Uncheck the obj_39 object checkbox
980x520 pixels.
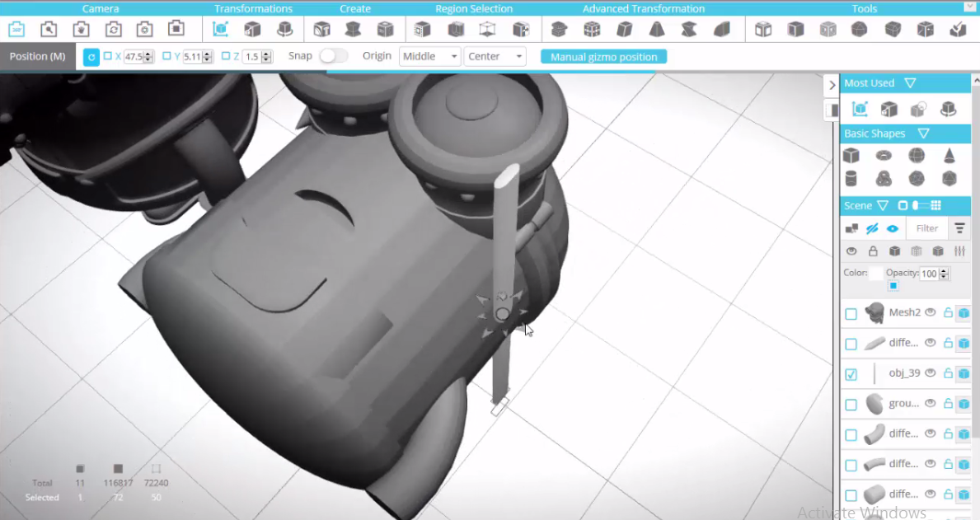tap(851, 374)
